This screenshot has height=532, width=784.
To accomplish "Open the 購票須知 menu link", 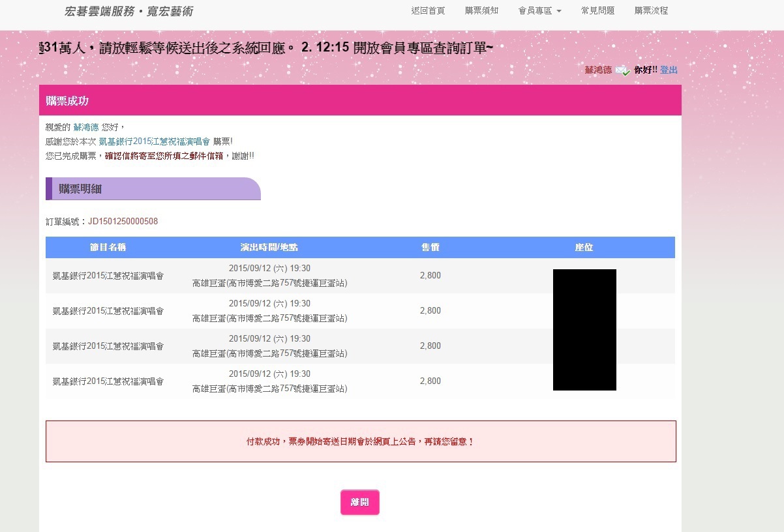I will [x=481, y=11].
